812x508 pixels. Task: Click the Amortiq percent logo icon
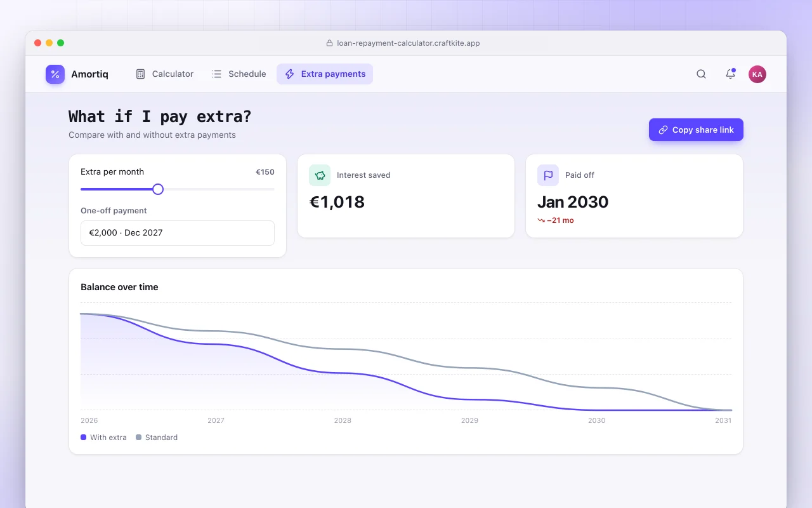[55, 74]
